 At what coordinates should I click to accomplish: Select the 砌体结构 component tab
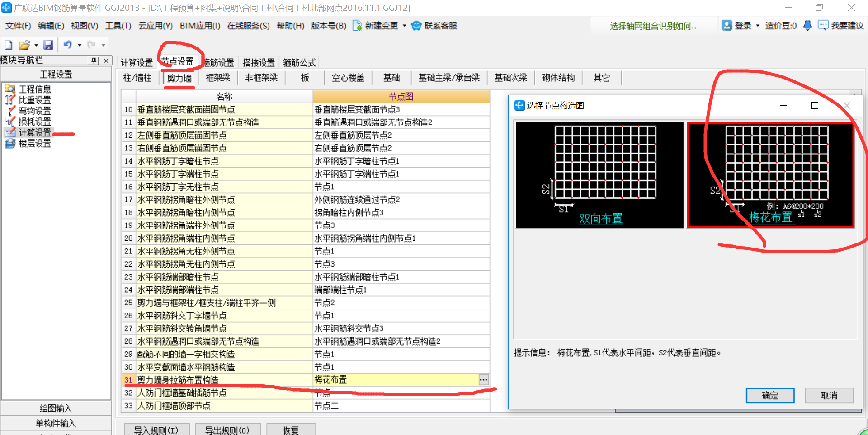(x=558, y=78)
